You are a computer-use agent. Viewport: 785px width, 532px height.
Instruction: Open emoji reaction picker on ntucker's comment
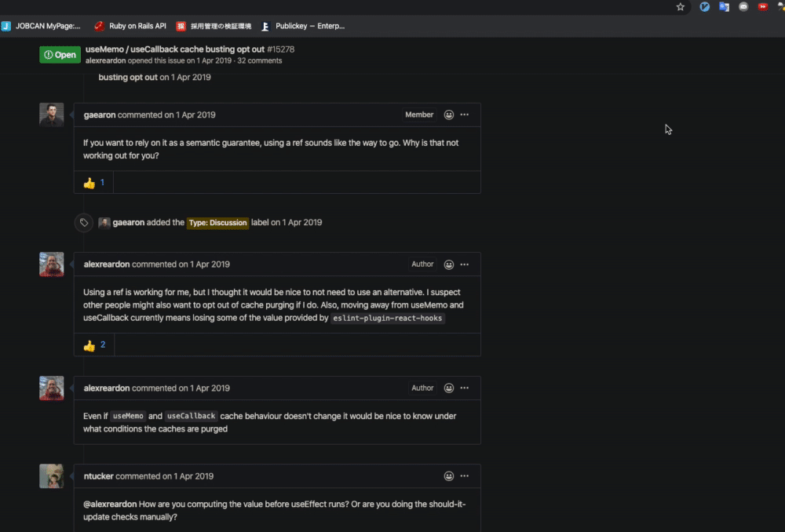point(449,476)
